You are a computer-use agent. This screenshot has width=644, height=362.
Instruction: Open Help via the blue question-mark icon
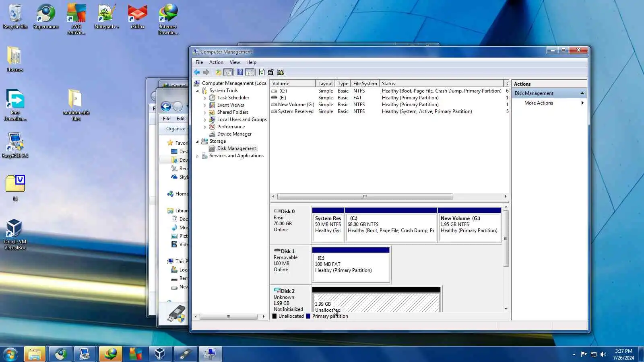point(240,72)
